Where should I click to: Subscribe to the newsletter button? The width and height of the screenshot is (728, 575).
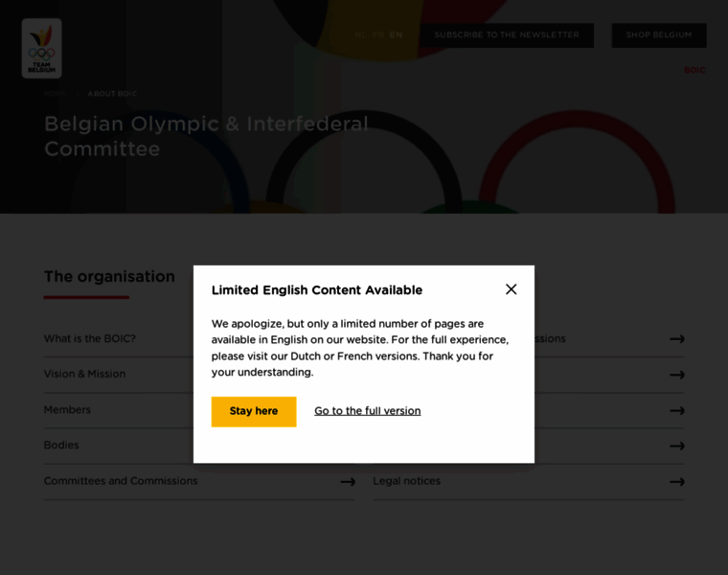click(x=507, y=35)
